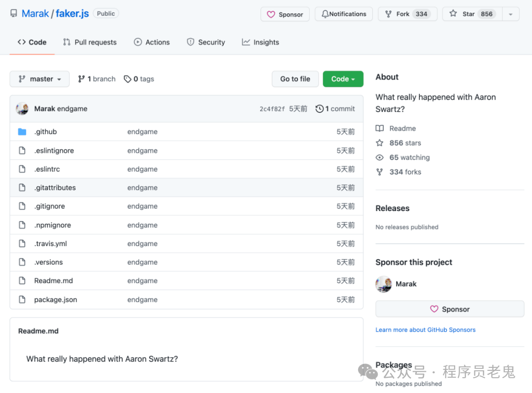
Task: Go to the Actions tab
Action: (152, 42)
